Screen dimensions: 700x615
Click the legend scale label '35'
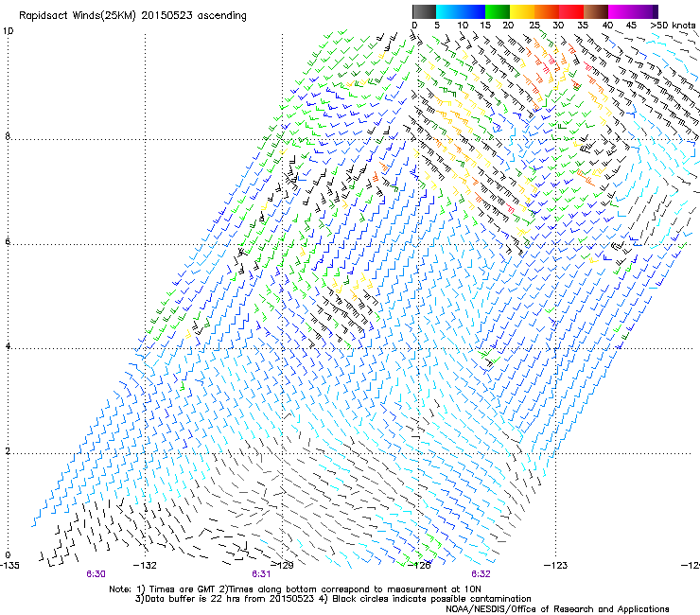tap(583, 26)
